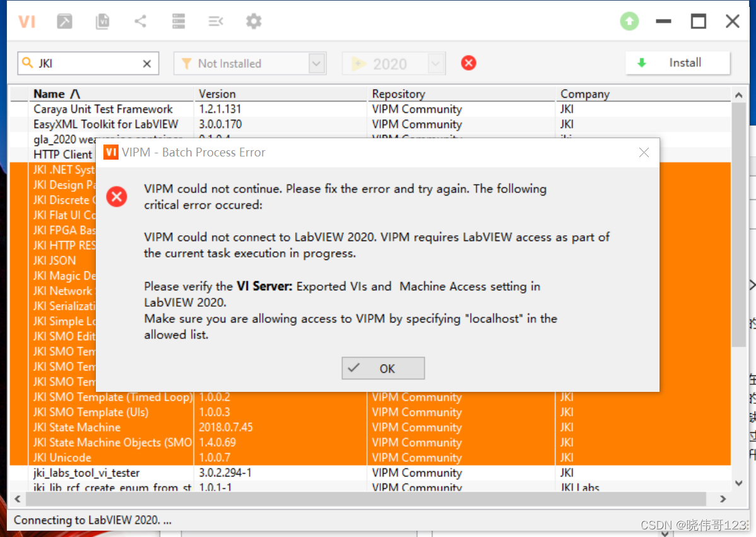756x537 pixels.
Task: Click the search field containing JKI
Action: [x=88, y=63]
